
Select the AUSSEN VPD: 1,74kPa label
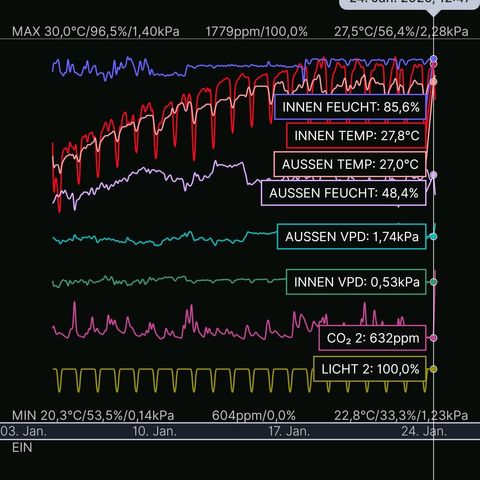tap(352, 237)
